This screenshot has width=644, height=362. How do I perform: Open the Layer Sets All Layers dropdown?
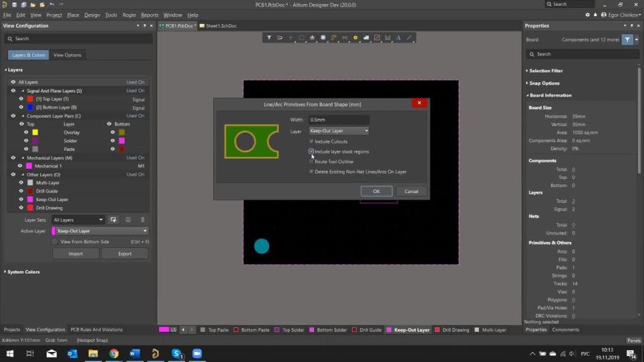[78, 220]
